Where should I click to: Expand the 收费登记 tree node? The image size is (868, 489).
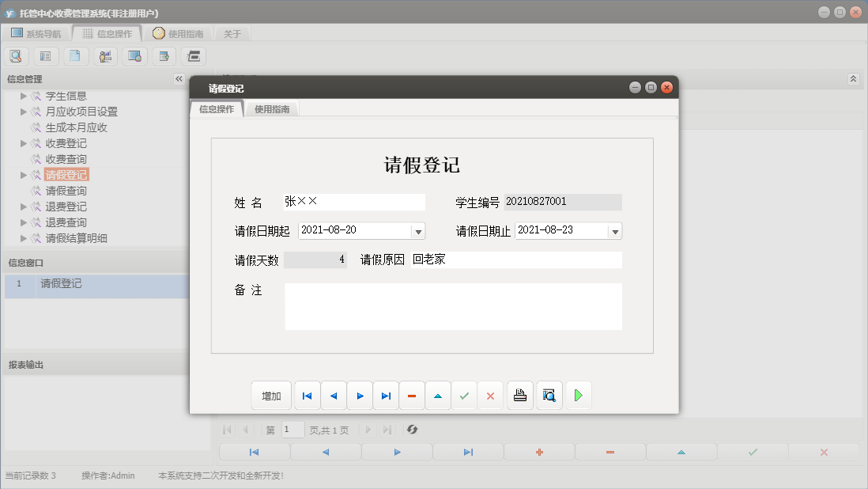coord(24,142)
